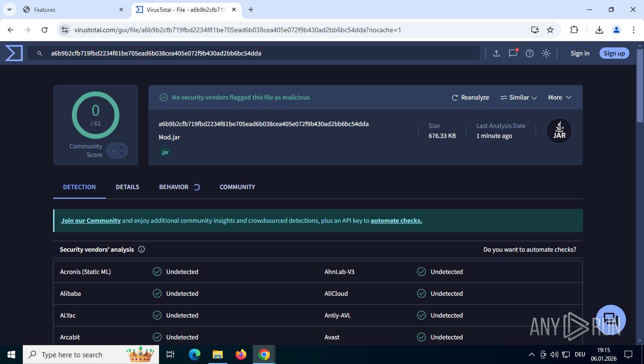Click the Mod.jar file name
644x364 pixels.
click(169, 137)
